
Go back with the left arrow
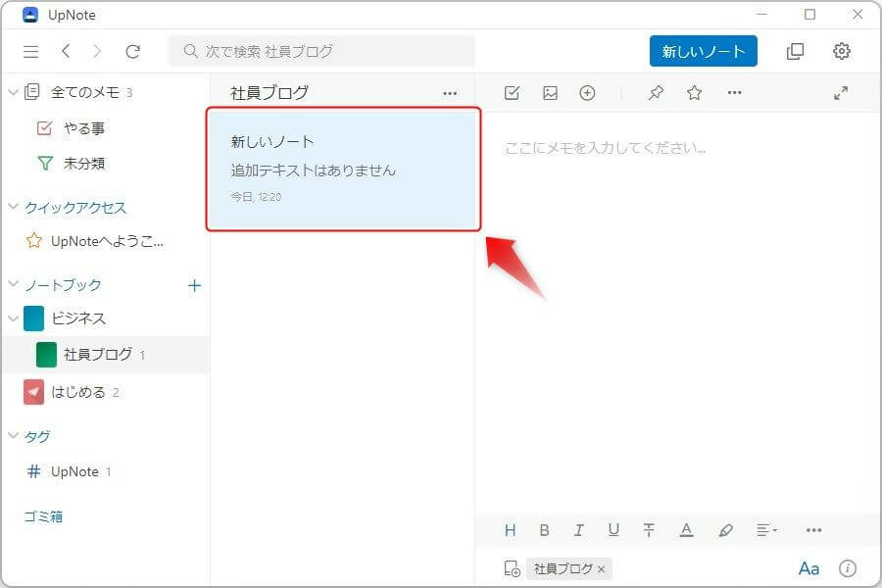(x=66, y=52)
